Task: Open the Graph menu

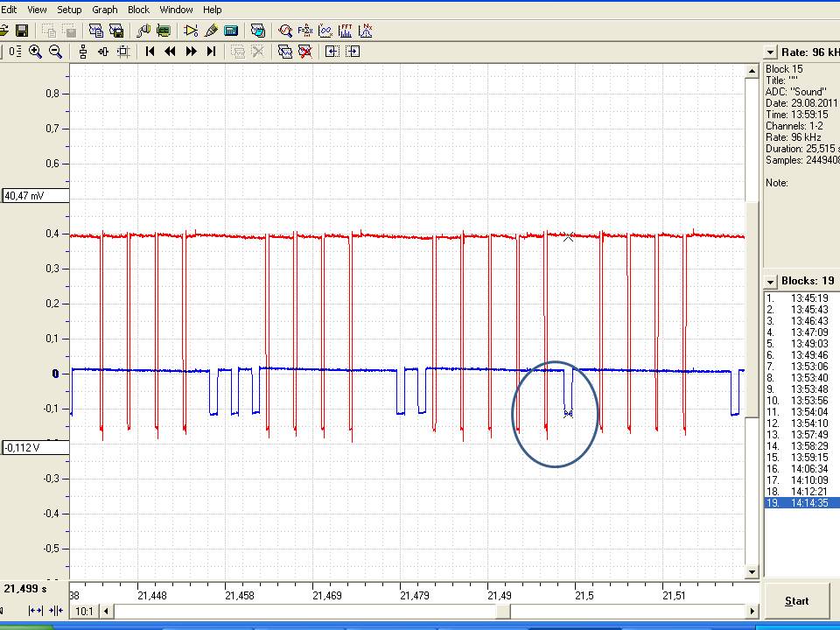Action: [104, 10]
